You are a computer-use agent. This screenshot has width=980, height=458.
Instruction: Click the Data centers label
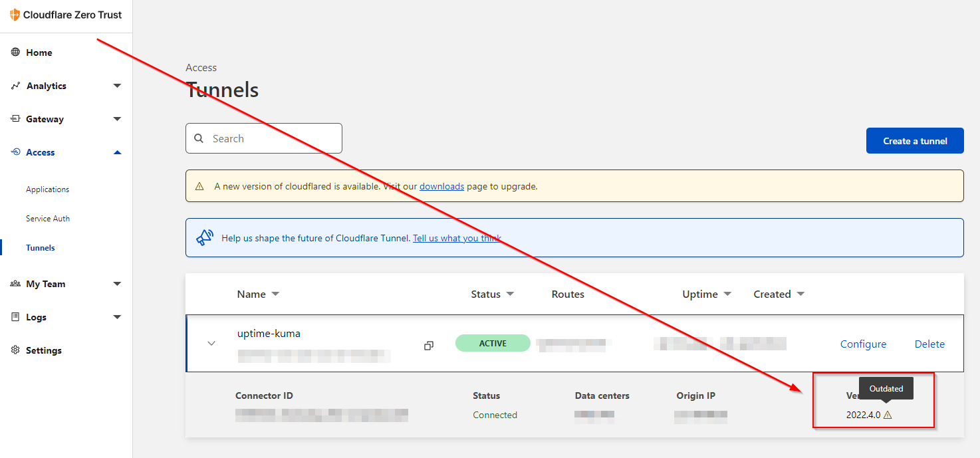coord(602,396)
